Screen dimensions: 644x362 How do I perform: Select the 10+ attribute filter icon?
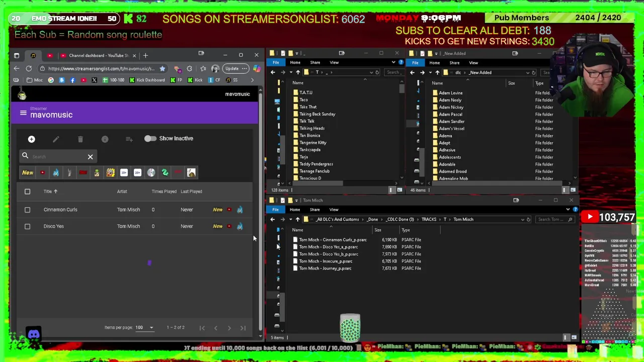point(124,173)
